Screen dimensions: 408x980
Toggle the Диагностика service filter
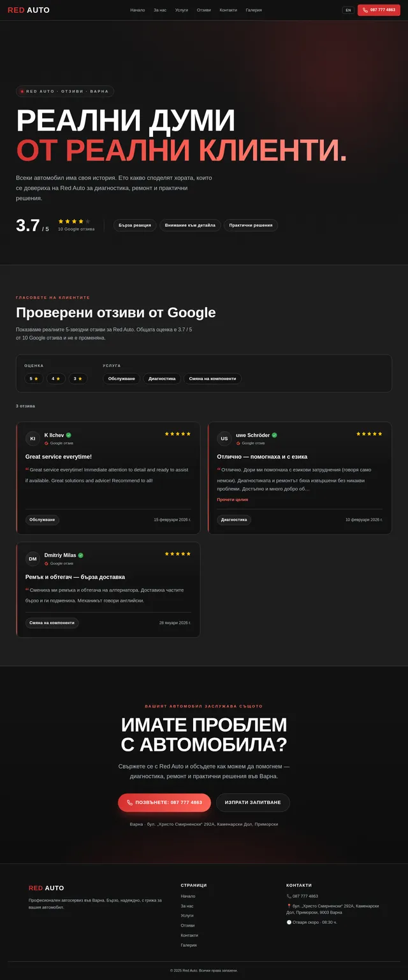[162, 378]
